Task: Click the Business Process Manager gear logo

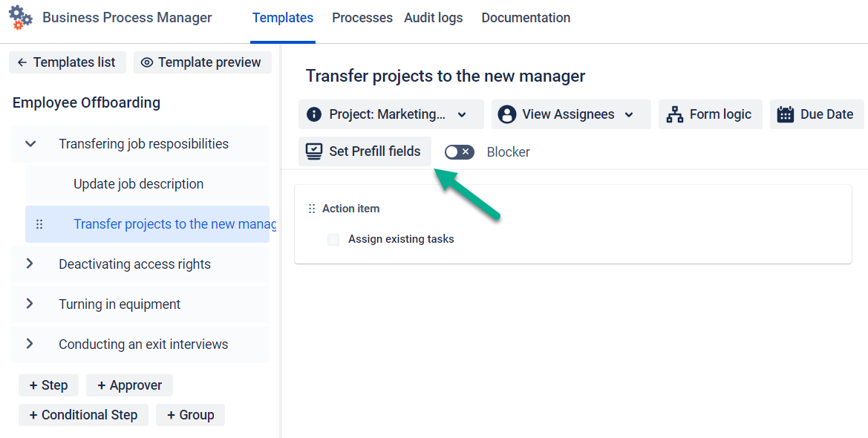Action: pyautogui.click(x=20, y=17)
